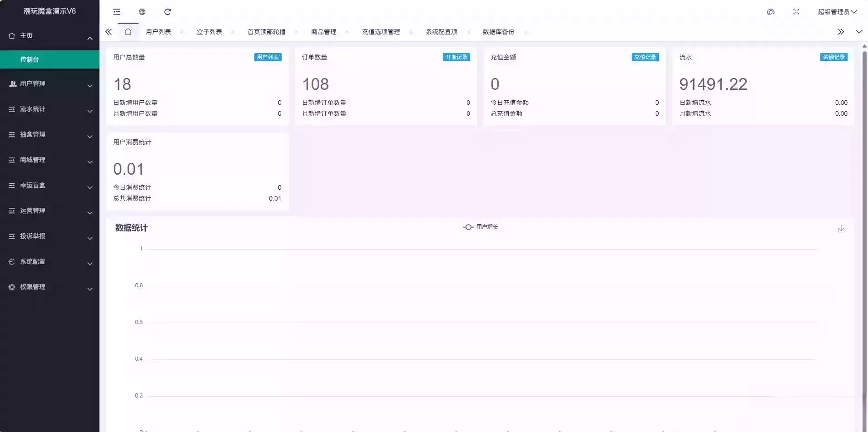Switch to the 商品管理 tab
Viewport: 868px width, 432px height.
(323, 32)
